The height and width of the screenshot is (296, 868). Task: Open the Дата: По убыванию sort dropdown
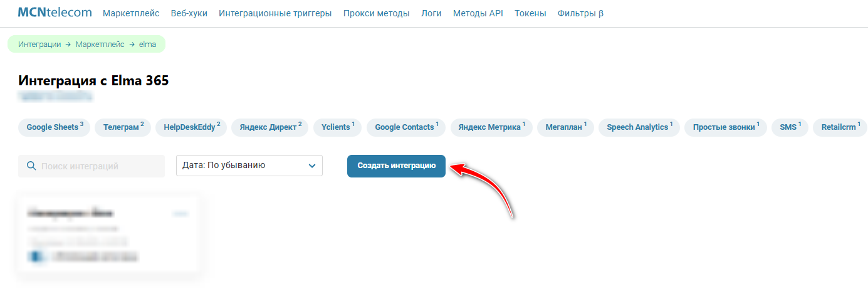(249, 166)
